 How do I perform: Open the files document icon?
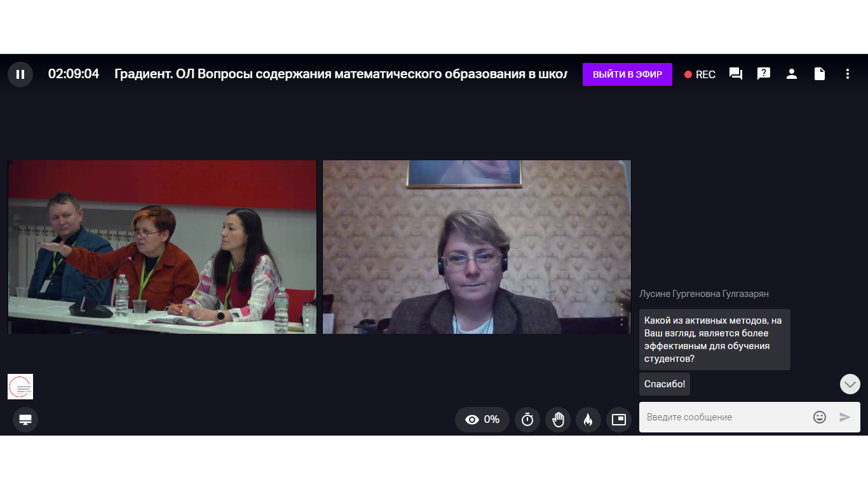coord(820,74)
